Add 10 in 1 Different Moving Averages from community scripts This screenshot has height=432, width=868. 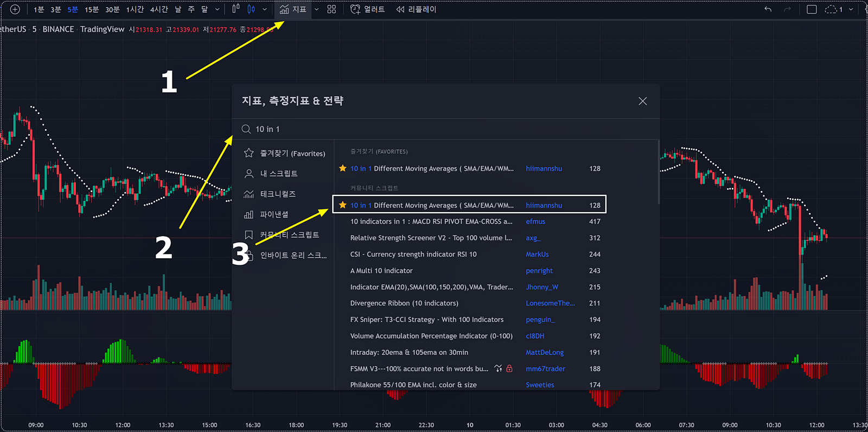tap(432, 206)
